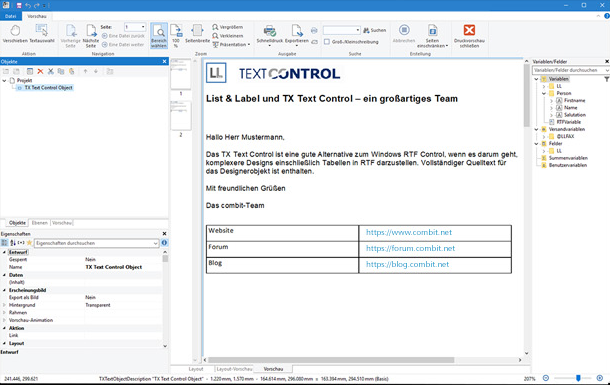Click the paste icon in Objekte toolbar

[x=72, y=71]
